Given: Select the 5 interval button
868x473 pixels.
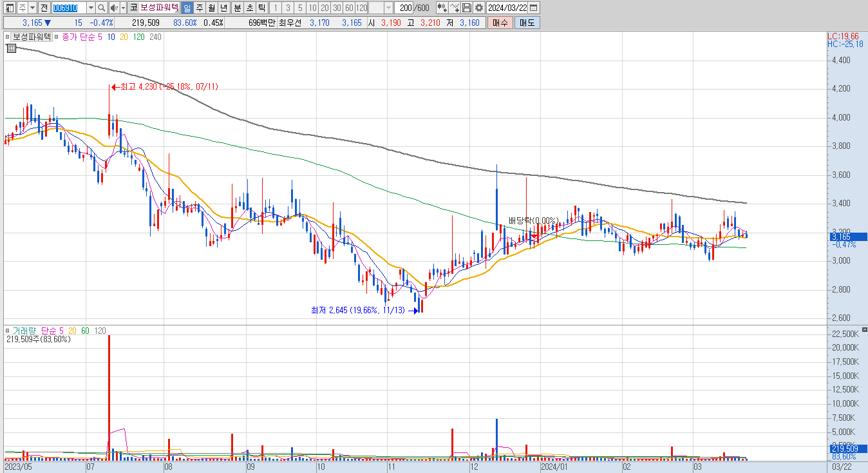Looking at the screenshot, I should (x=300, y=8).
